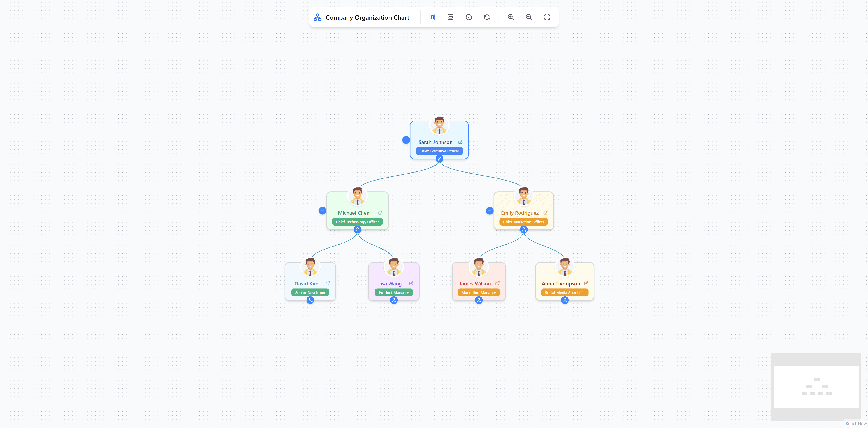Add a subordinate under Sarah Johnson
This screenshot has height=428, width=868.
tap(439, 159)
